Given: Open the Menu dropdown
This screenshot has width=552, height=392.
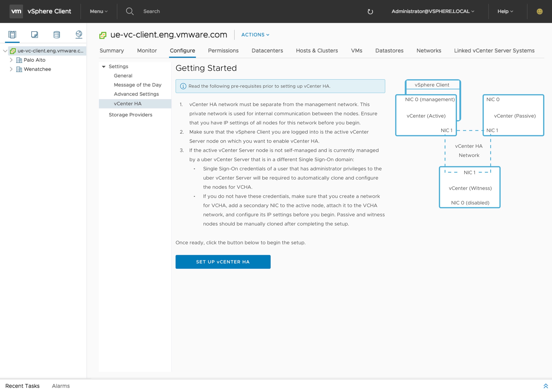Looking at the screenshot, I should point(99,11).
